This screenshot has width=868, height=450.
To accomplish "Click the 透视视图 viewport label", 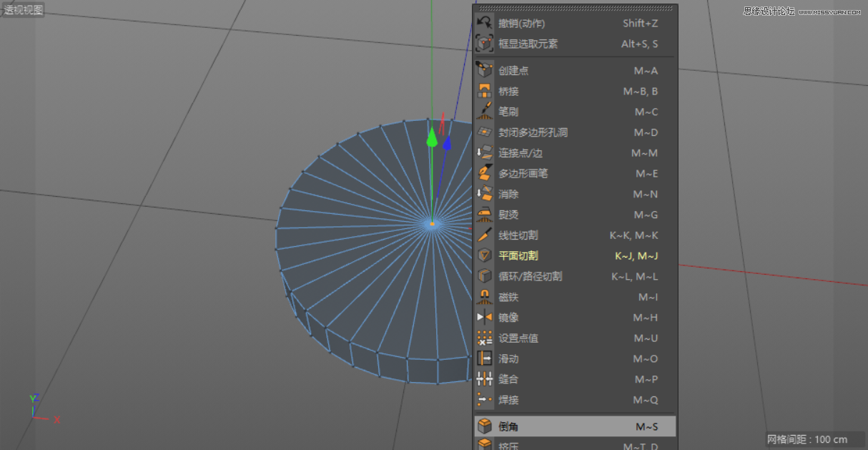I will coord(25,9).
